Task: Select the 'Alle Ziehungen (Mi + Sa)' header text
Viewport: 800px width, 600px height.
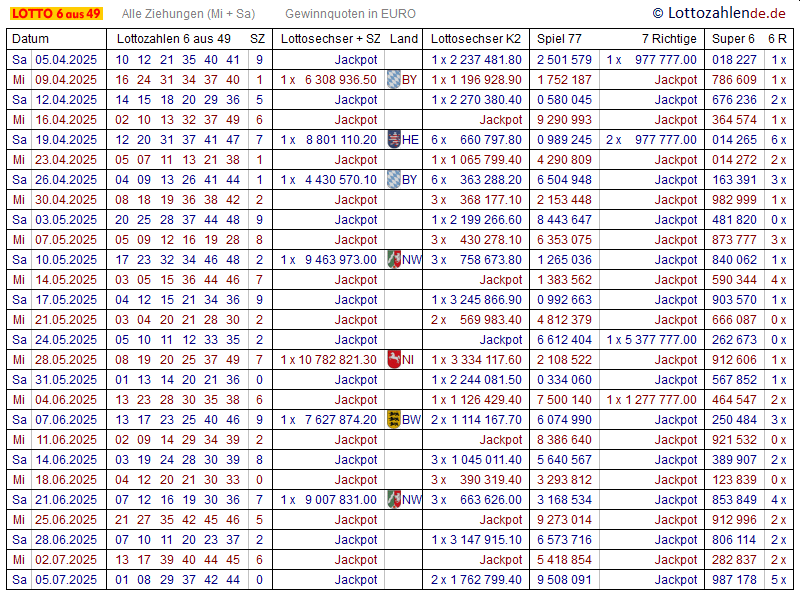Action: click(x=188, y=14)
